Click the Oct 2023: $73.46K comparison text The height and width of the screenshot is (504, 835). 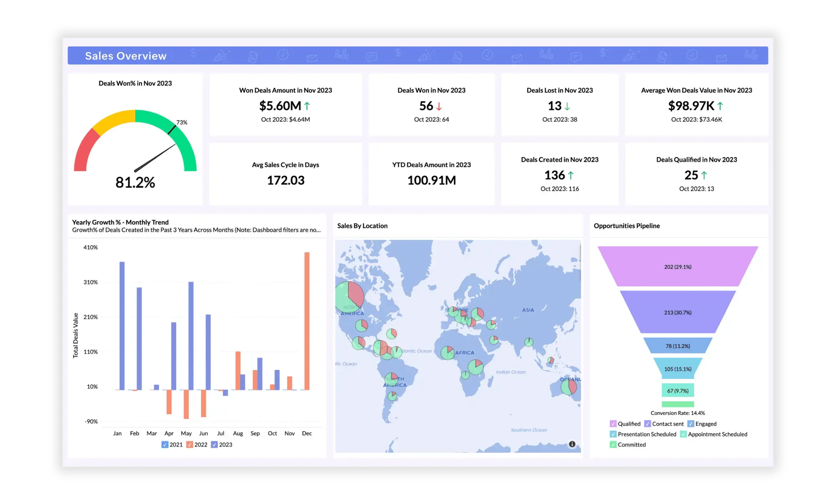click(696, 119)
